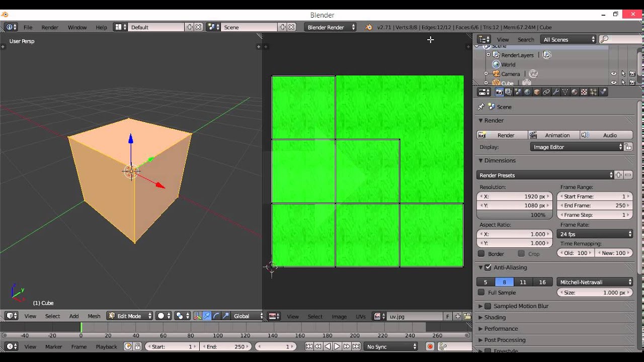This screenshot has width=644, height=362.
Task: Enable the Full Sample checkbox
Action: pyautogui.click(x=481, y=293)
